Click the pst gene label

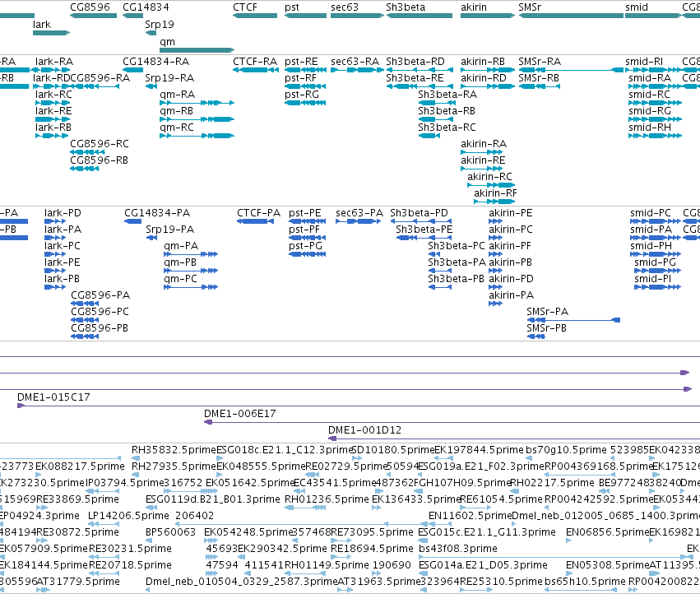[x=292, y=7]
